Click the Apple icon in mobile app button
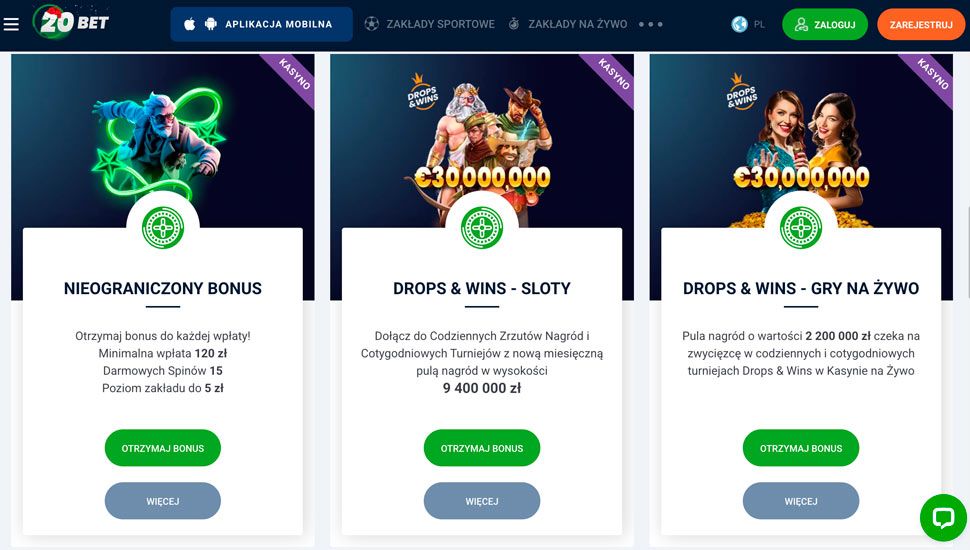The width and height of the screenshot is (970, 550). point(190,24)
